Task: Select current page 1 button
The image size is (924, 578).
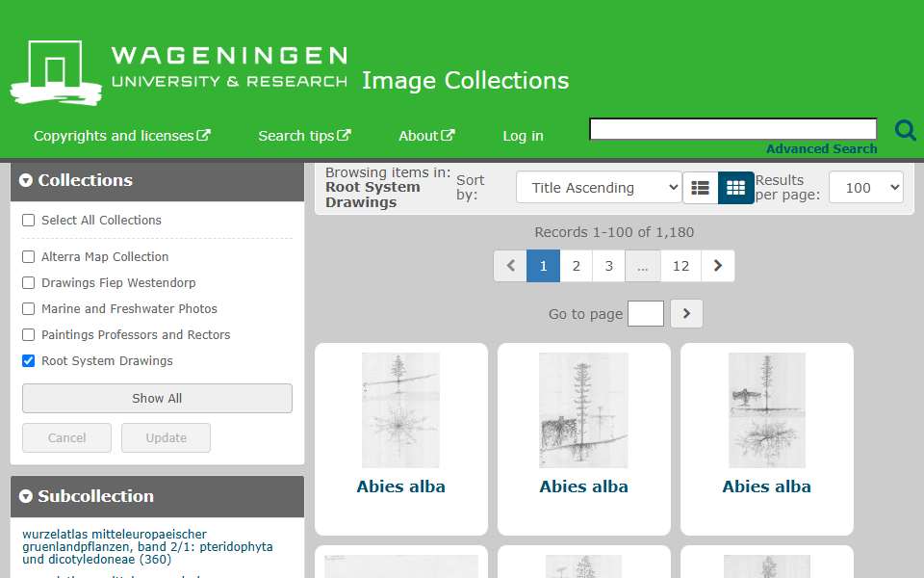Action: (543, 266)
